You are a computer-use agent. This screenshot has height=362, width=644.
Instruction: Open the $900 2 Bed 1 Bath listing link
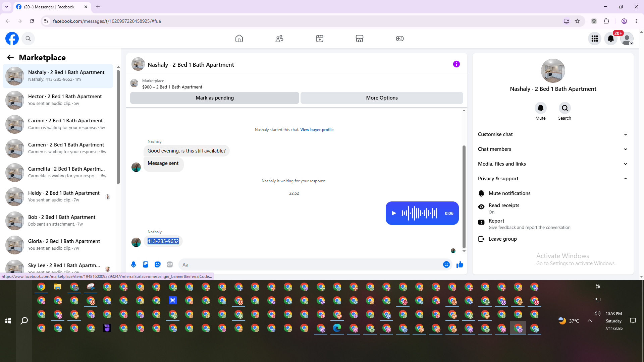coord(172,87)
